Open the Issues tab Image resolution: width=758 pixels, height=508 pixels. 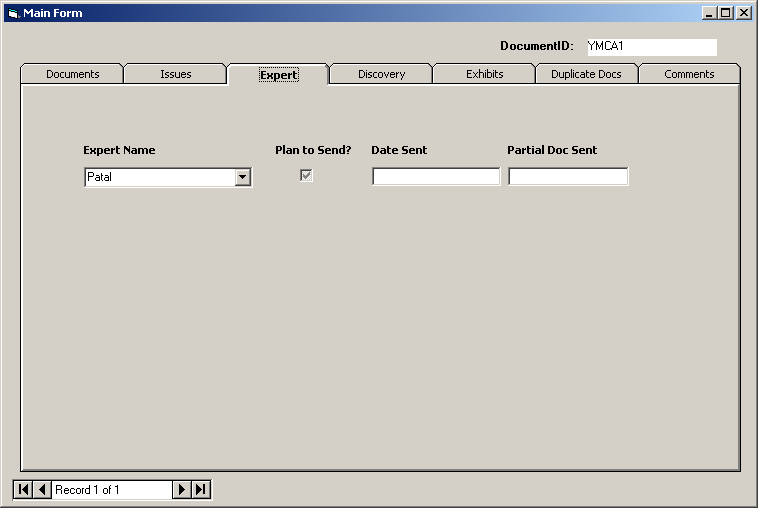176,74
